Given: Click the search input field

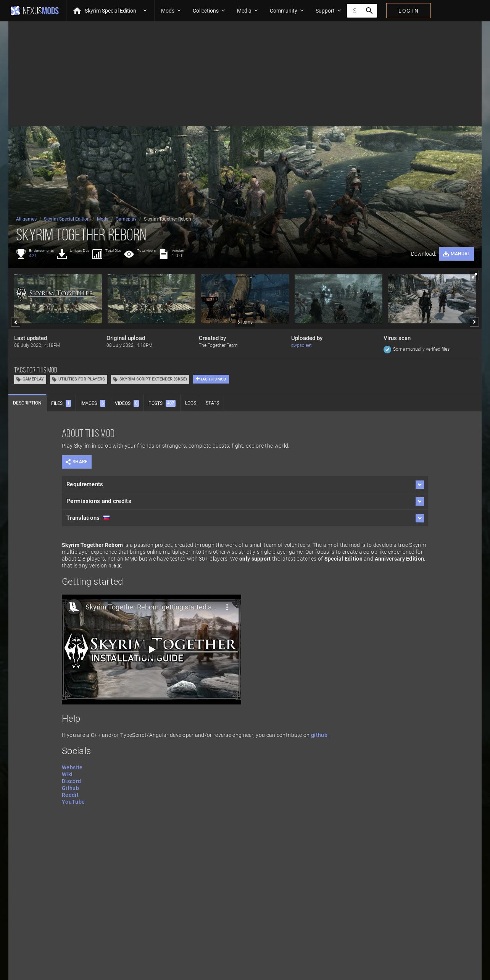Looking at the screenshot, I should coord(354,11).
